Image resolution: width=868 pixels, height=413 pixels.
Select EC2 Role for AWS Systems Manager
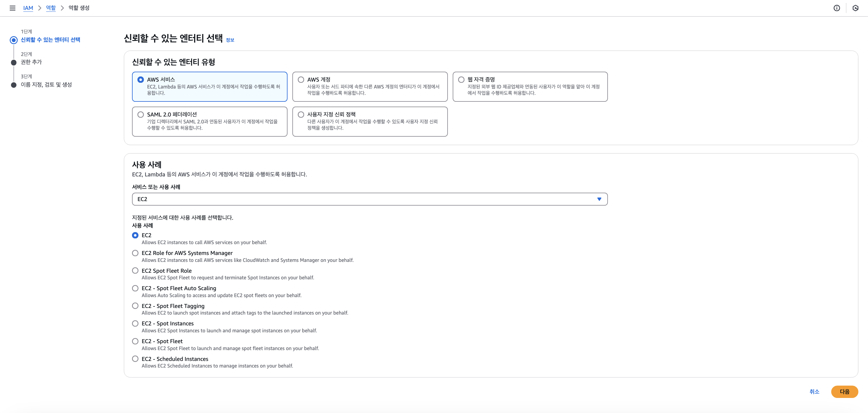tap(135, 253)
